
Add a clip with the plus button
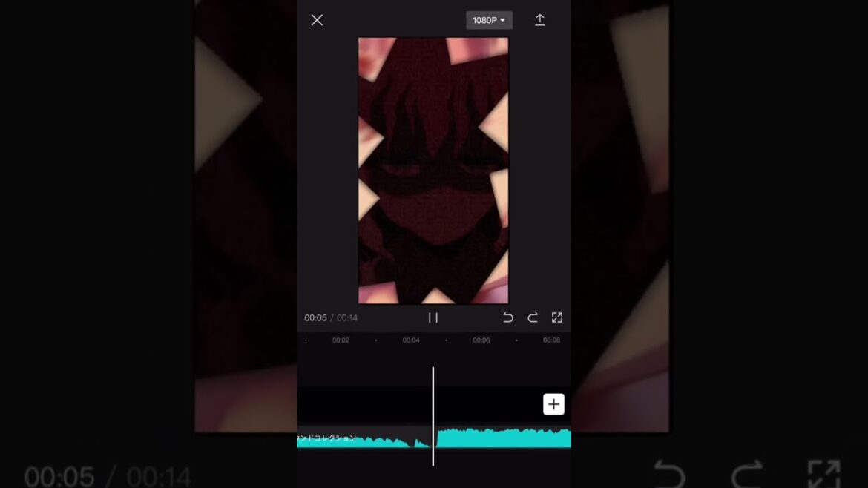(x=553, y=404)
